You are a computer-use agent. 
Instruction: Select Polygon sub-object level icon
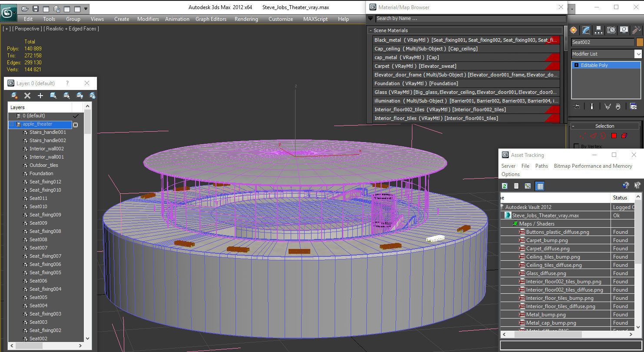[614, 136]
